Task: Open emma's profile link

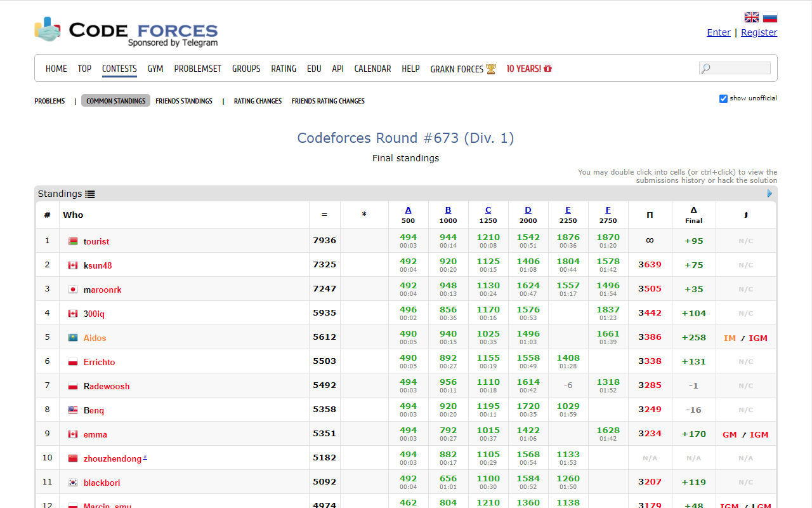Action: coord(95,434)
